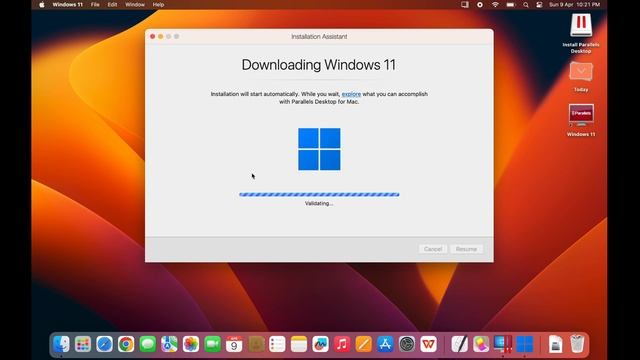
Task: Open System Settings gear in Dock
Action: pos(407,344)
